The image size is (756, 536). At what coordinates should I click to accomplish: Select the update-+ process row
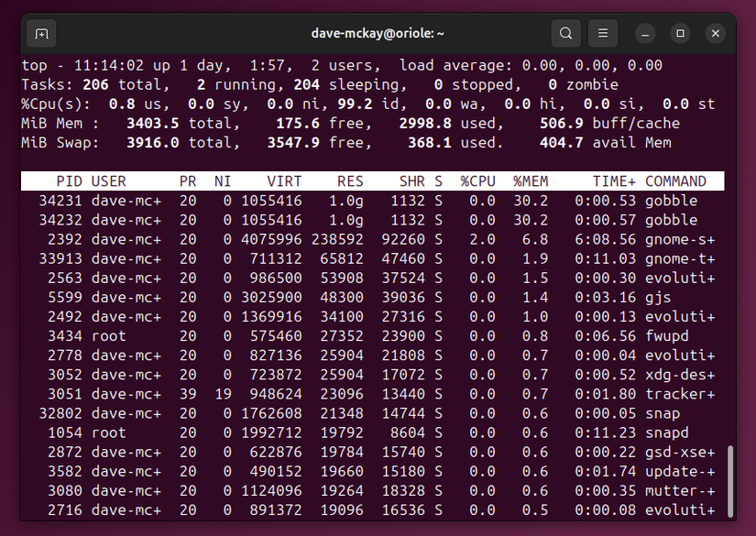coord(367,470)
